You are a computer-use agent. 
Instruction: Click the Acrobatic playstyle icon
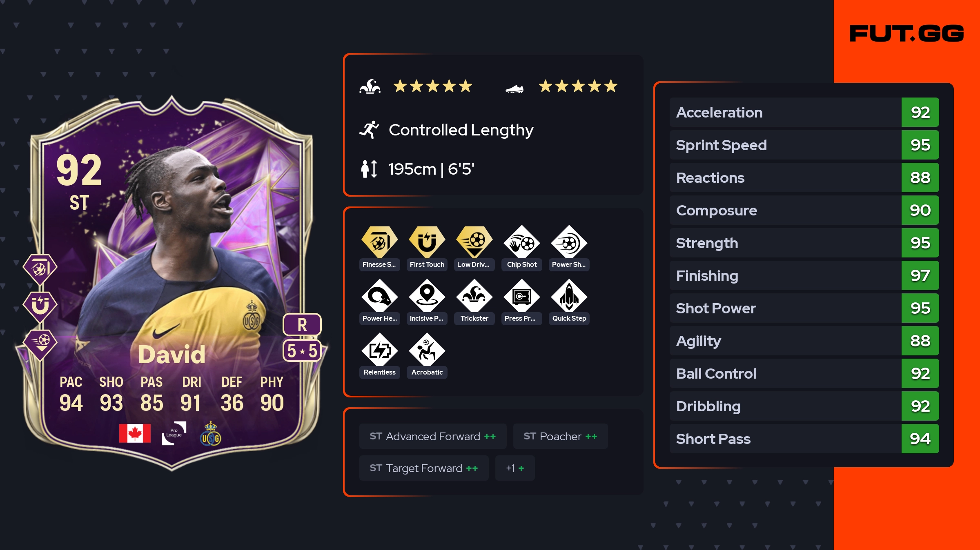[x=427, y=350]
